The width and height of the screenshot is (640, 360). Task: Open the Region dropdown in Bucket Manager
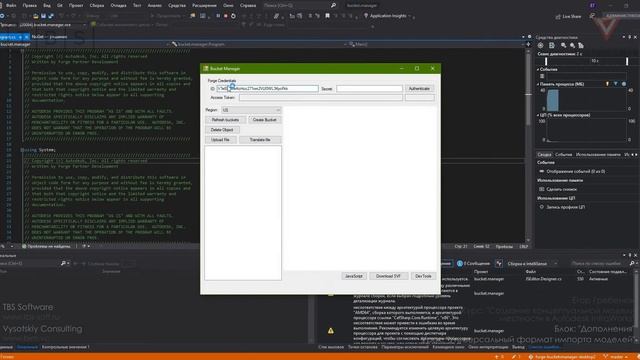click(251, 110)
